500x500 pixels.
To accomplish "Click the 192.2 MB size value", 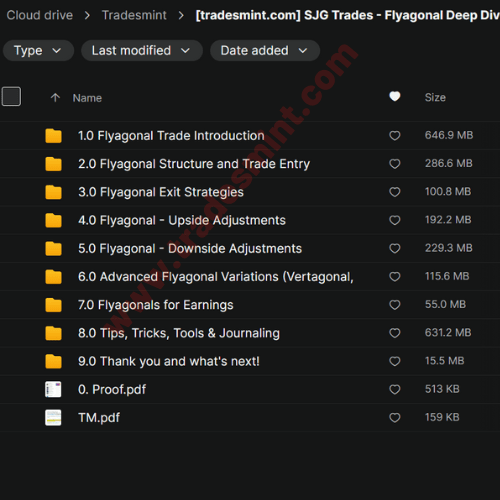I will pos(448,220).
